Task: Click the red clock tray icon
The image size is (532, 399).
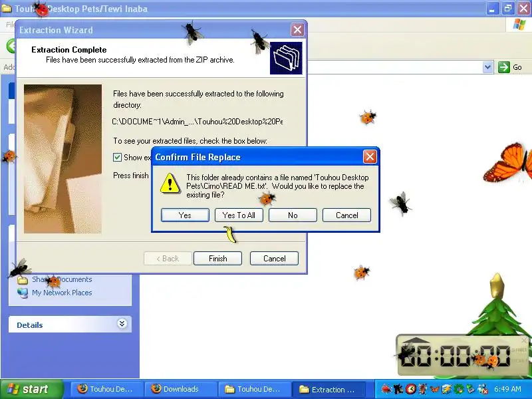Action: coord(410,389)
